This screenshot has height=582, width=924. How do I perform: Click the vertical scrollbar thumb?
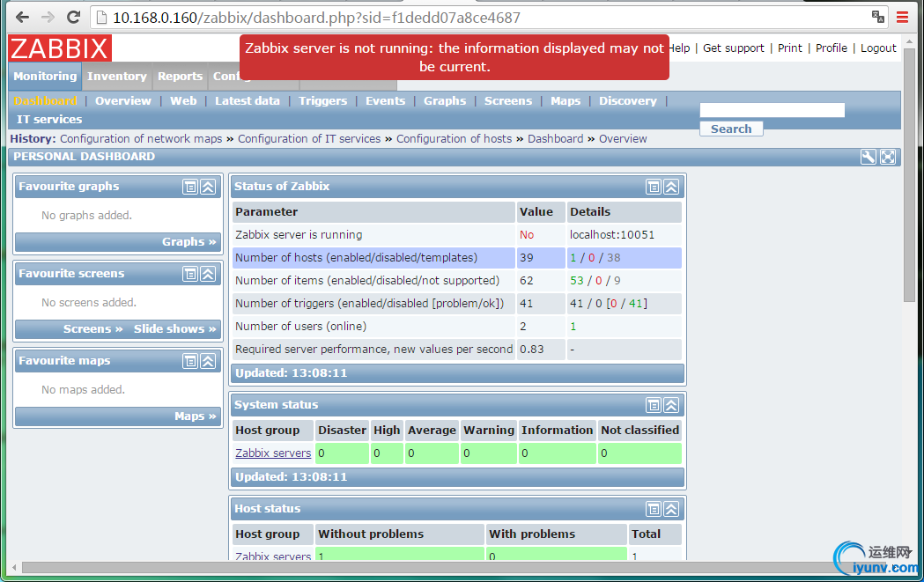click(x=909, y=175)
